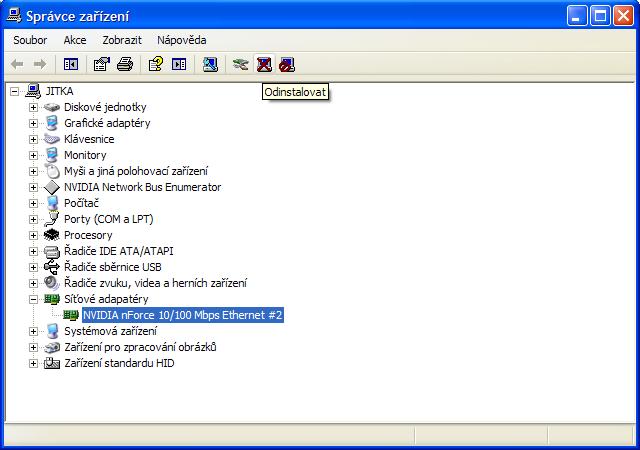Click the port connector icon of Porty
This screenshot has width=640, height=450.
[x=52, y=219]
